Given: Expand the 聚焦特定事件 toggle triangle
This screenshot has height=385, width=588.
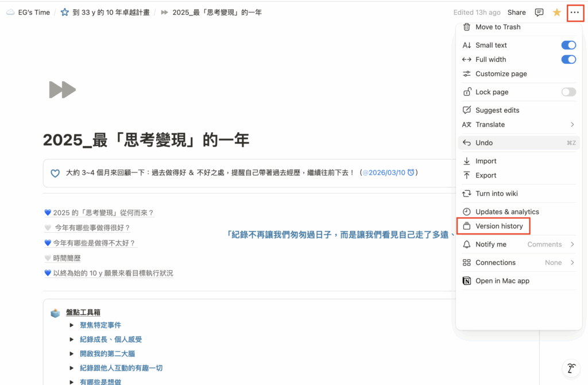Looking at the screenshot, I should [x=72, y=325].
